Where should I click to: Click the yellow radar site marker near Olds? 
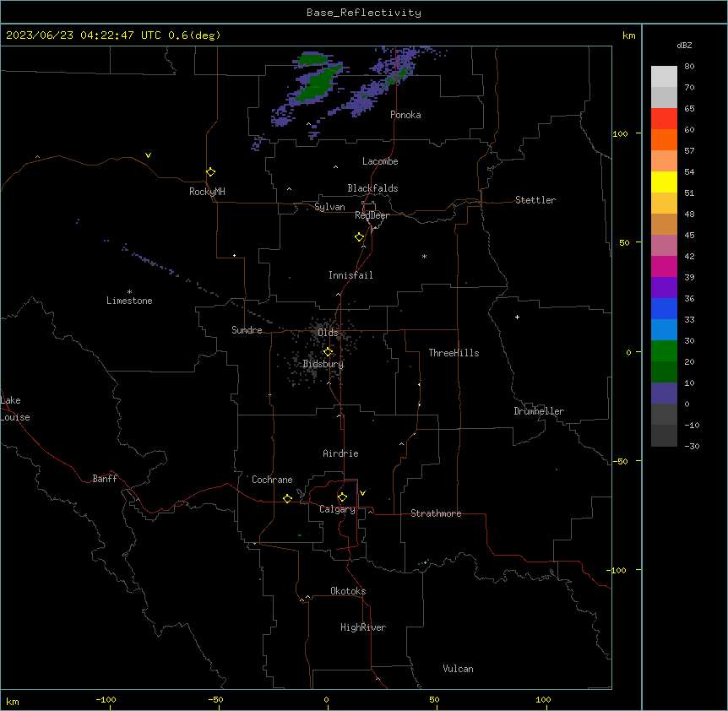click(x=328, y=352)
